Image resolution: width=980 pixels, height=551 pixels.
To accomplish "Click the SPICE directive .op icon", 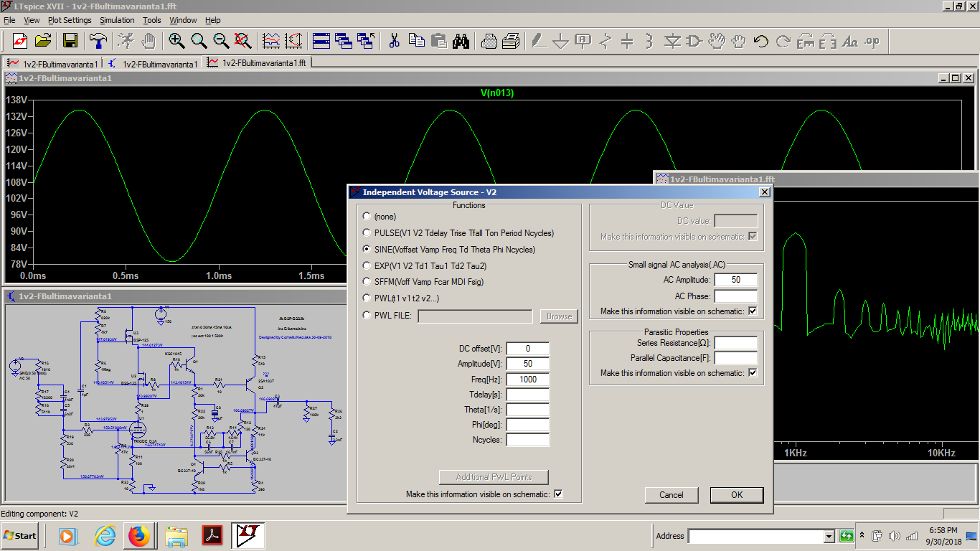I will pos(872,41).
